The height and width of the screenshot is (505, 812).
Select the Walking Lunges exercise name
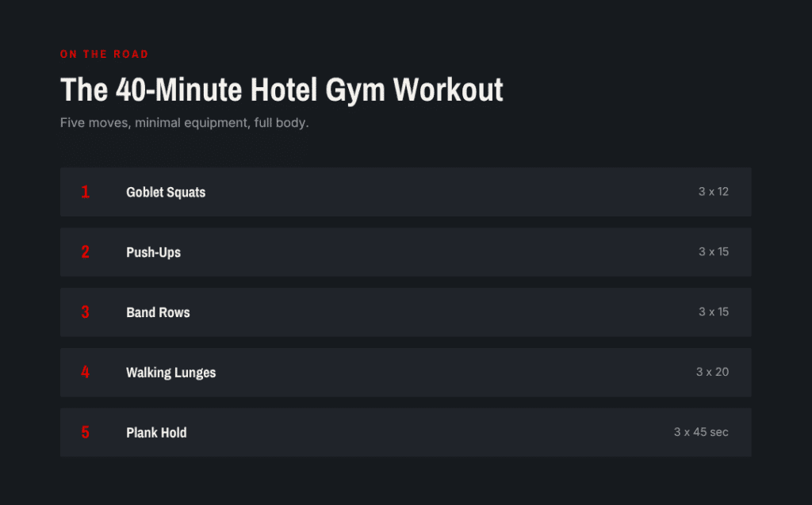click(x=171, y=373)
